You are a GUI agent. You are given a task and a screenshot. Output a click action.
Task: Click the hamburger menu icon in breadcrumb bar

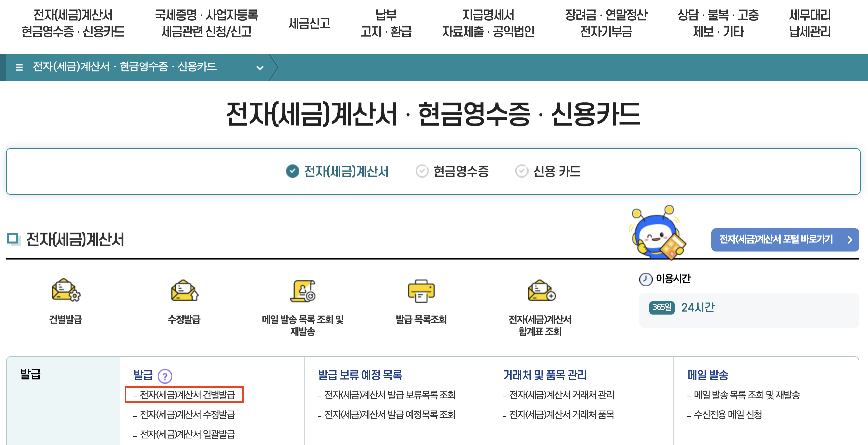(19, 67)
